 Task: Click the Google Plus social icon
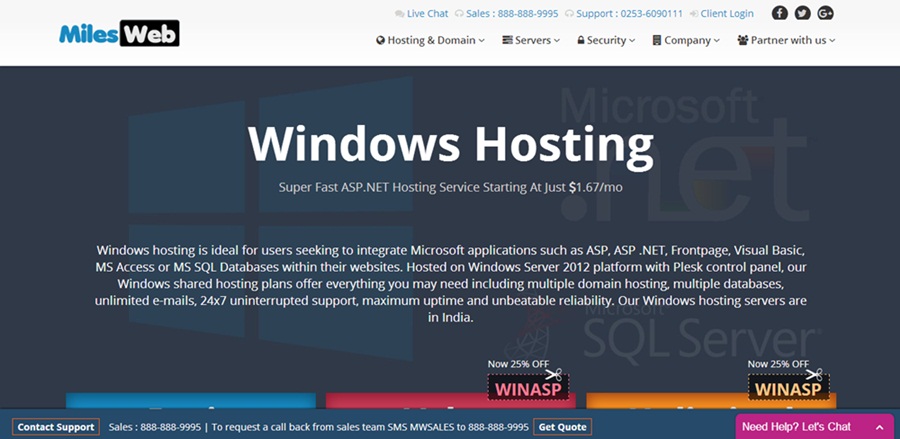click(x=825, y=13)
